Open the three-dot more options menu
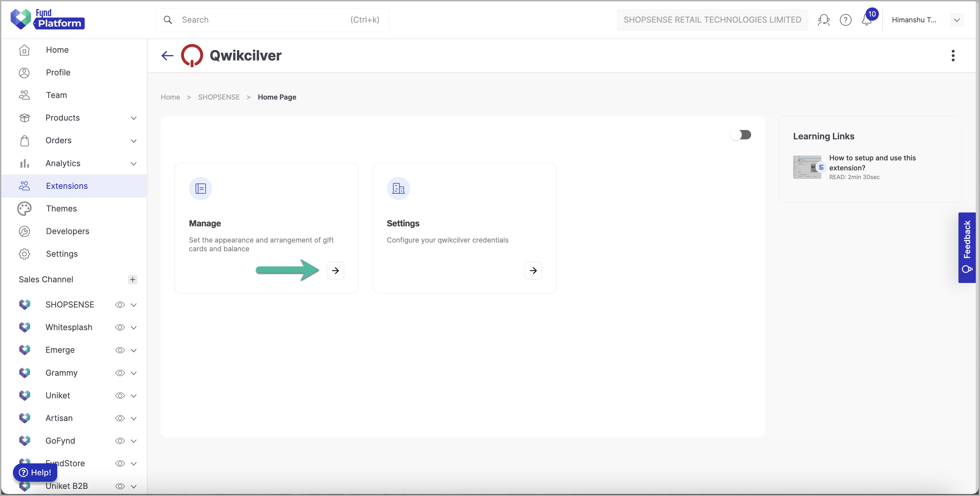The width and height of the screenshot is (980, 496). click(953, 56)
